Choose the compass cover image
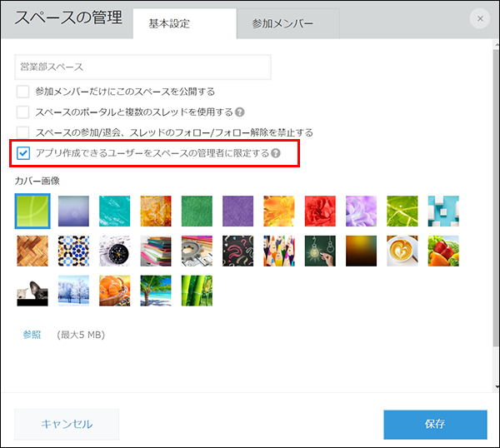Screen dimensions: 500x448 click(x=115, y=251)
